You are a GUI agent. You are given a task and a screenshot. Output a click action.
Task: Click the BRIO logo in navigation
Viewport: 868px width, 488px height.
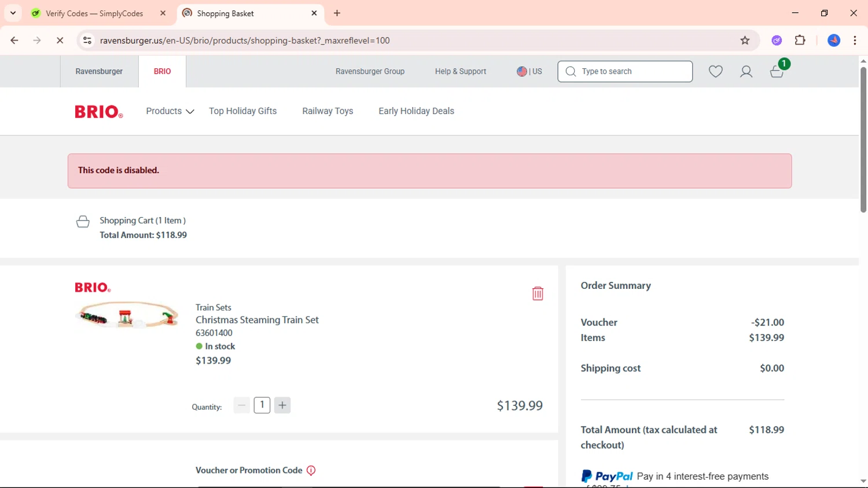(x=99, y=111)
